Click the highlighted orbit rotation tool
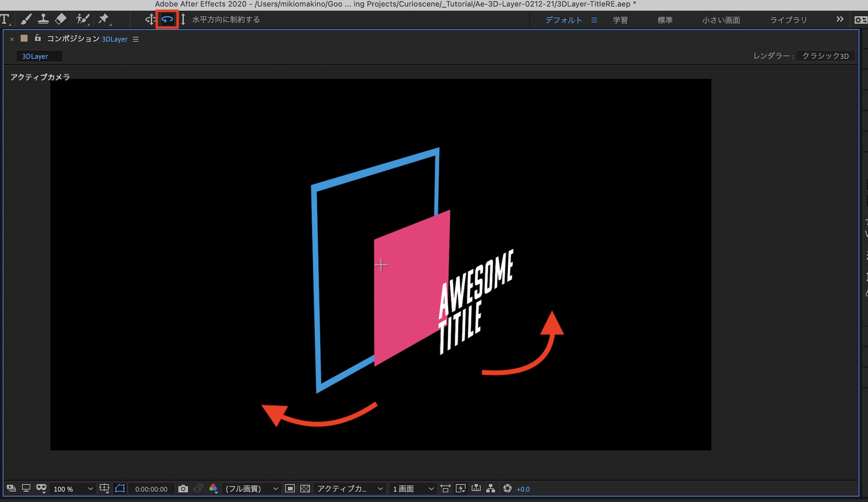This screenshot has width=868, height=502. [167, 20]
